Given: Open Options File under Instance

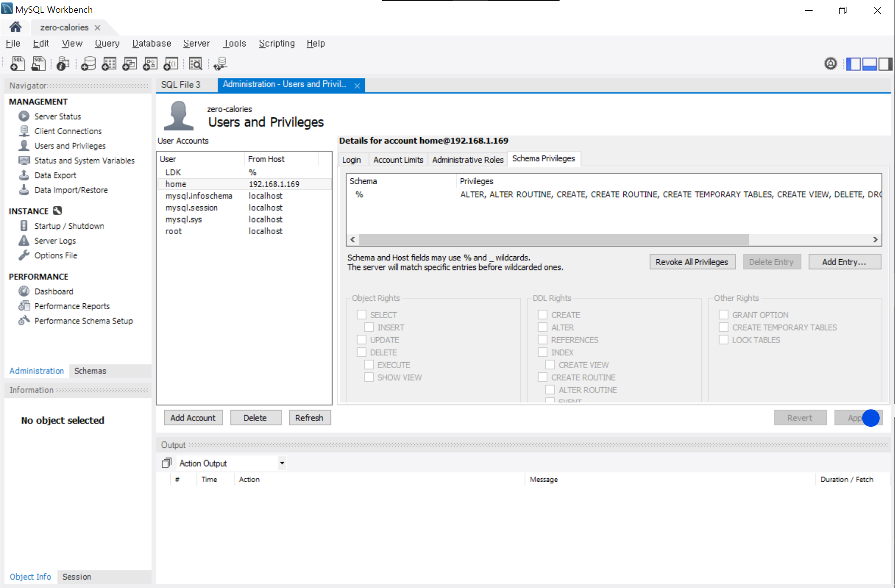Looking at the screenshot, I should pyautogui.click(x=55, y=255).
